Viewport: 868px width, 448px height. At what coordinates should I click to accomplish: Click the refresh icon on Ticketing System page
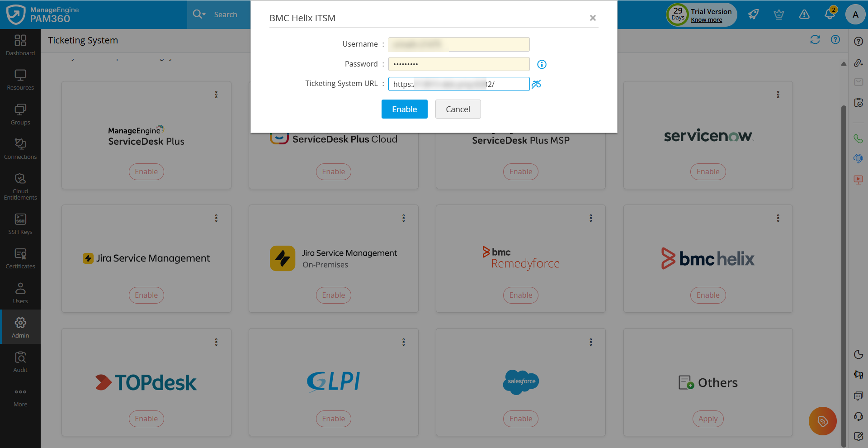[815, 40]
